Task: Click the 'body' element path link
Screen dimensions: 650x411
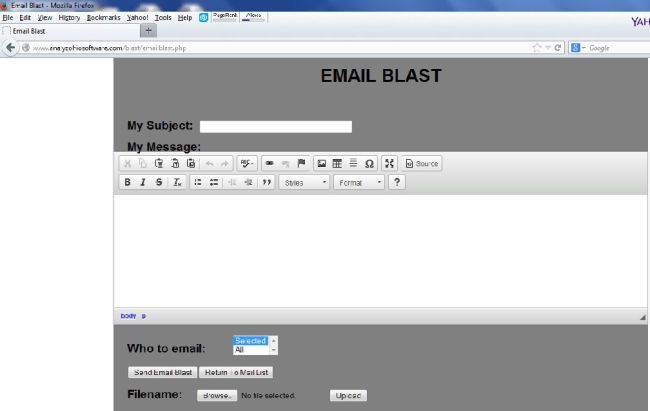Action: click(x=128, y=316)
